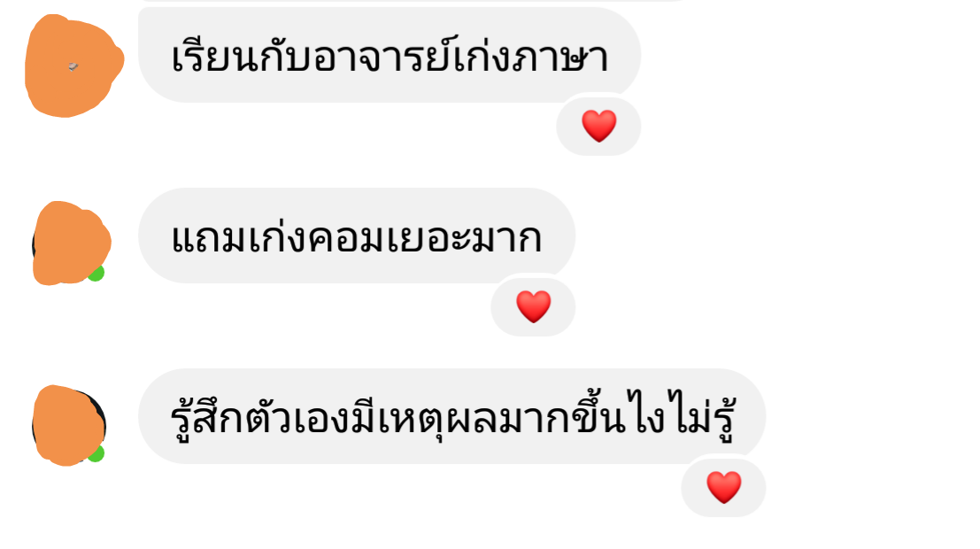980x549 pixels.
Task: Open sender avatar beside "เรียนกับอาจารย์เก่งภาษา"
Action: point(73,65)
